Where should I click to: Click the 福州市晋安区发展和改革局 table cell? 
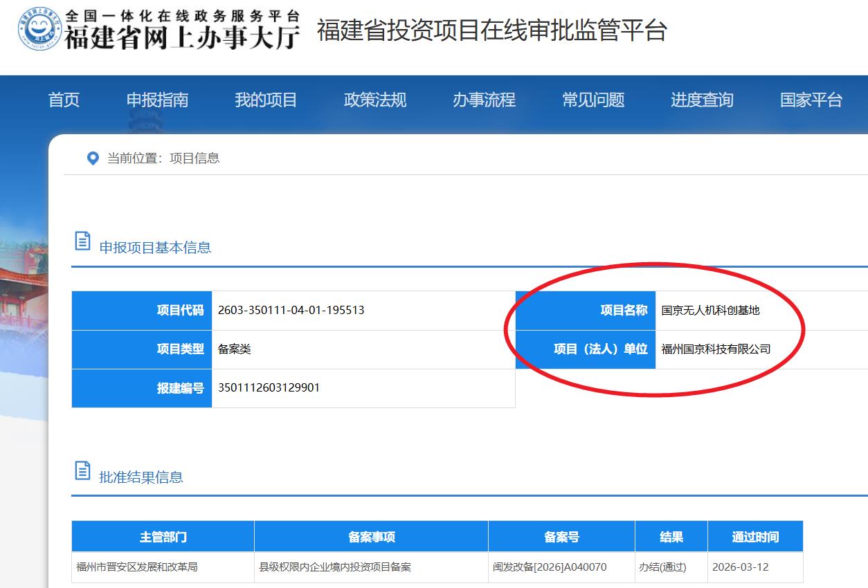(137, 567)
